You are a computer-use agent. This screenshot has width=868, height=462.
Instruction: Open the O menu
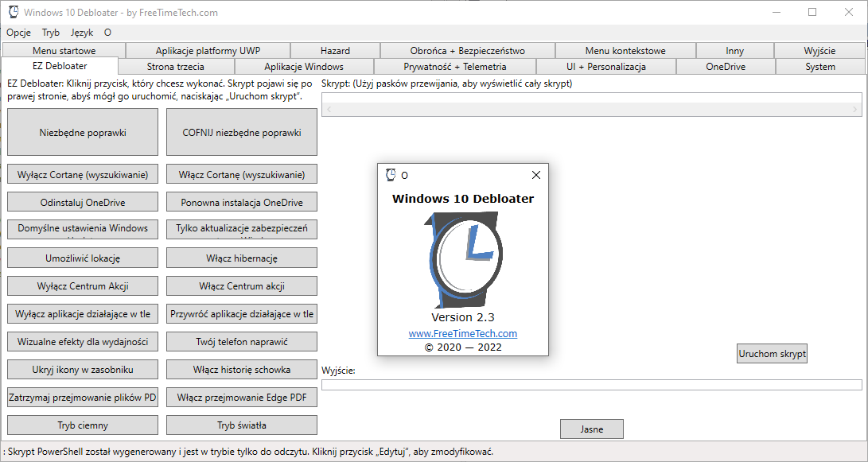point(107,33)
